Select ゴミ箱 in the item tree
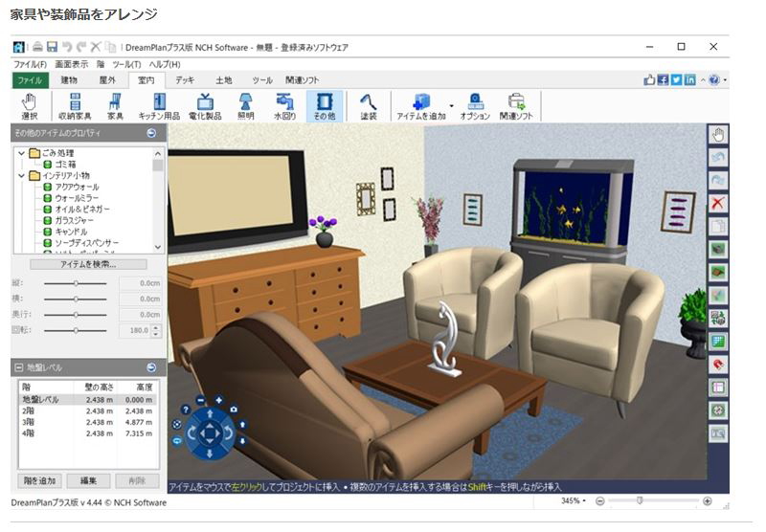This screenshot has height=532, width=766. 65,165
